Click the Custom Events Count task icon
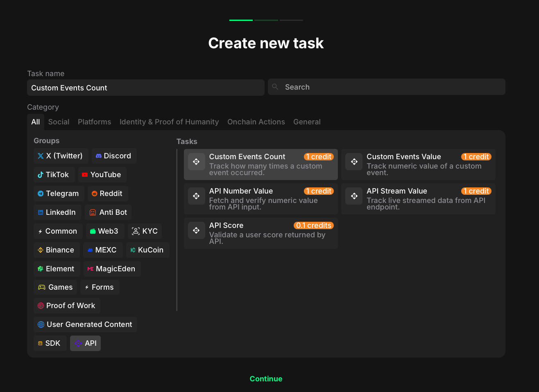Viewport: 539px width, 392px height. [196, 162]
